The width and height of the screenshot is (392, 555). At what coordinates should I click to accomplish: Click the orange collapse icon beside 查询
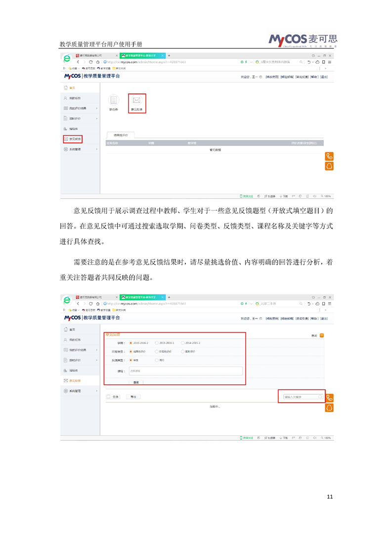[x=322, y=335]
